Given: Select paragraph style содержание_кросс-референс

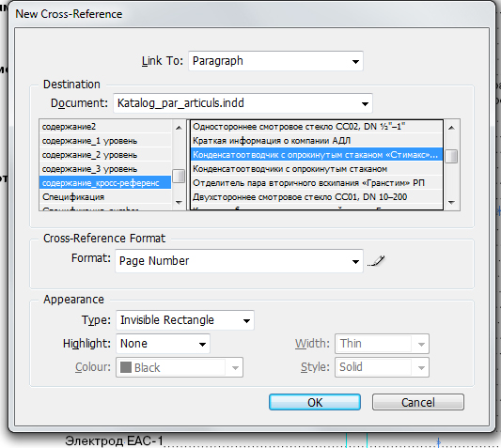Looking at the screenshot, I should [105, 183].
